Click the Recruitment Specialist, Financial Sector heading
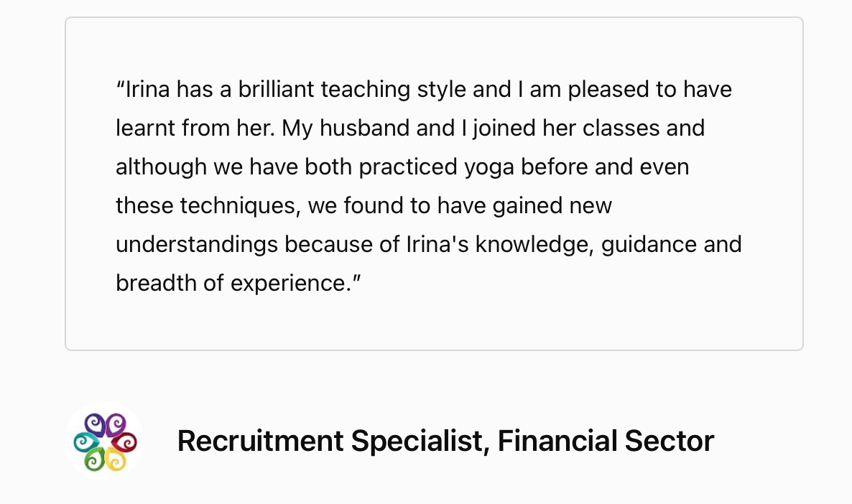 coord(445,440)
